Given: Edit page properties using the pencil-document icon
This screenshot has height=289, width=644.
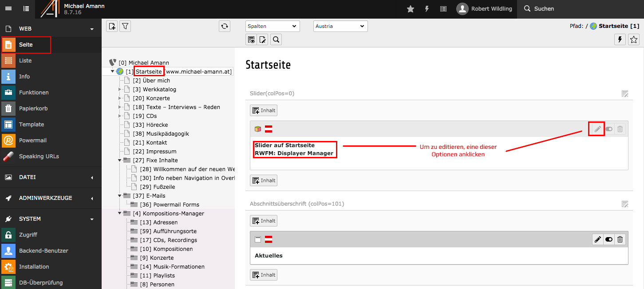Looking at the screenshot, I should click(262, 39).
